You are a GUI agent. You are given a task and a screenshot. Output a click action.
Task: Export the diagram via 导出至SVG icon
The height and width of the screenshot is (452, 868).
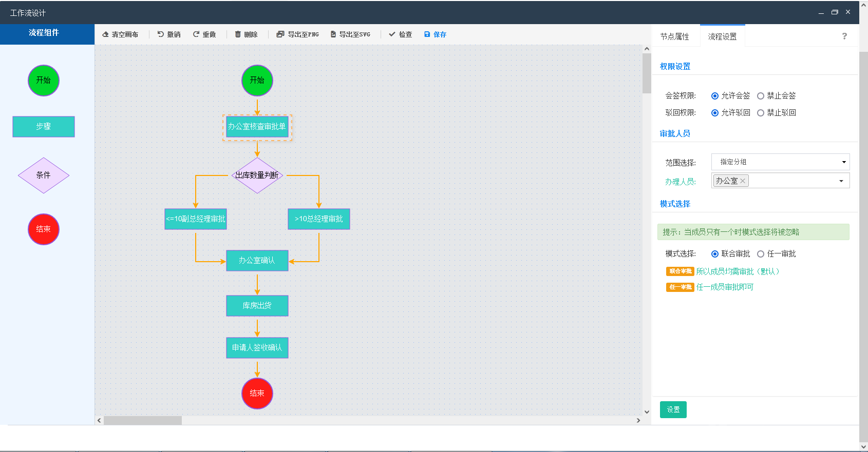coord(333,34)
